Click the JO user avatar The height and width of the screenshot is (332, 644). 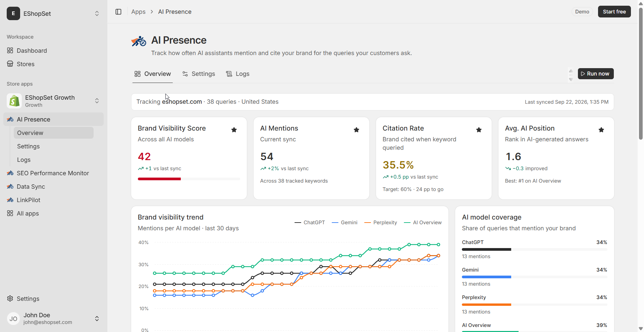13,319
